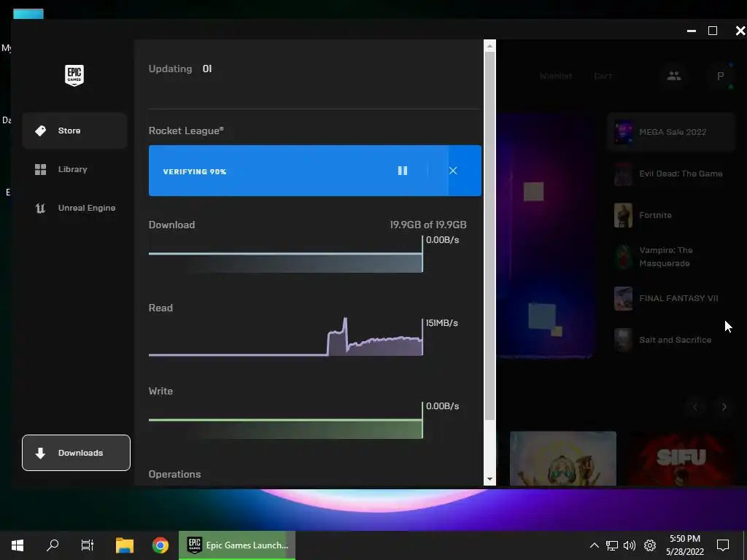This screenshot has height=560, width=747.
Task: Open the volume tray icon
Action: click(x=630, y=545)
